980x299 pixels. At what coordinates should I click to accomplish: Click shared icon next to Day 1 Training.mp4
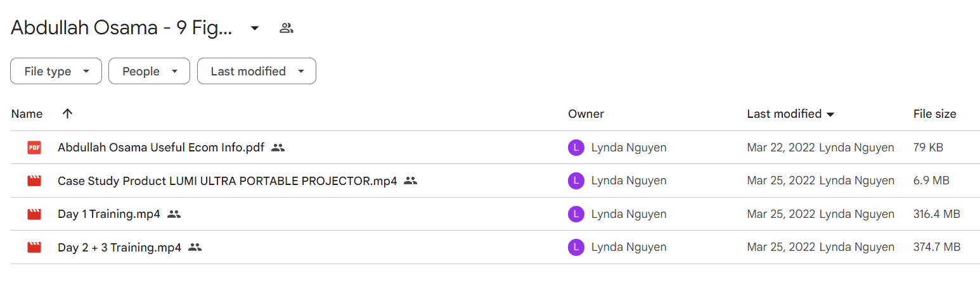[174, 214]
